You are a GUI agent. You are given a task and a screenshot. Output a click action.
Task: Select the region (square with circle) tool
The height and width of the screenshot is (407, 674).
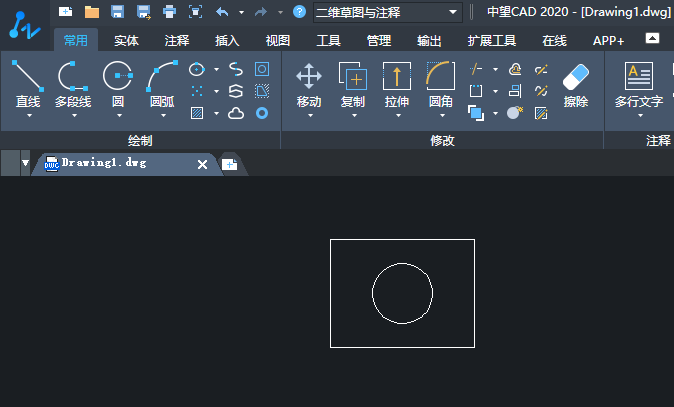tap(262, 69)
